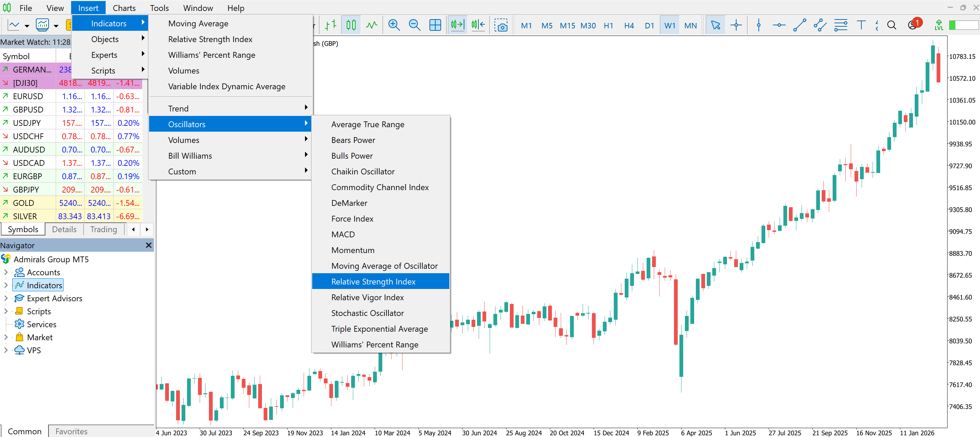Choose Relative Strength Index under Oscillators
The width and height of the screenshot is (980, 437).
(381, 281)
